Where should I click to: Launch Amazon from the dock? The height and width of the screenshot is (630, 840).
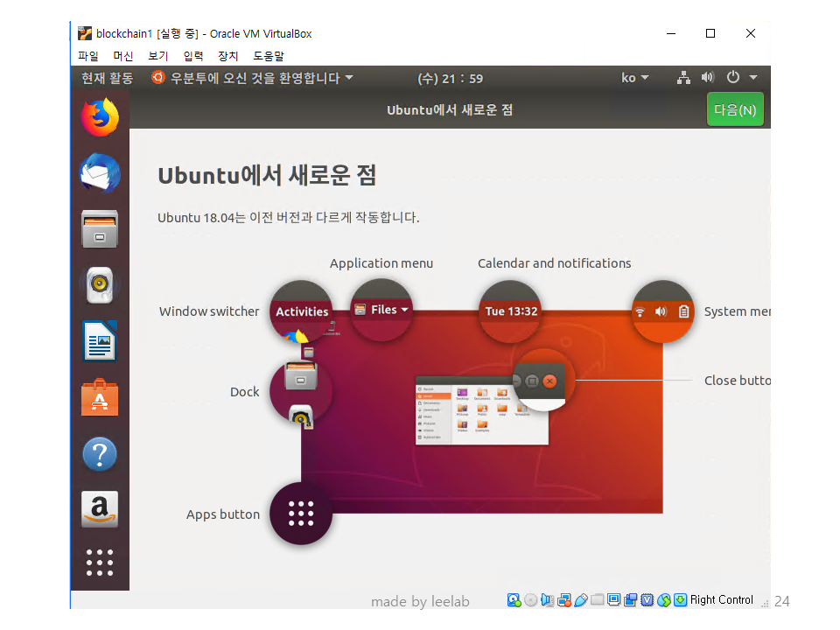[x=100, y=509]
